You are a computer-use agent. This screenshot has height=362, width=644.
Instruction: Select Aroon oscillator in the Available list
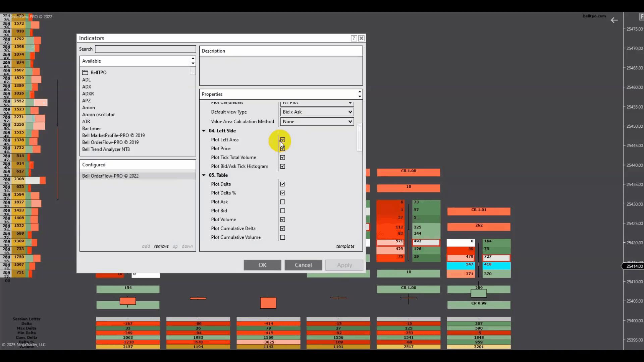pos(98,115)
